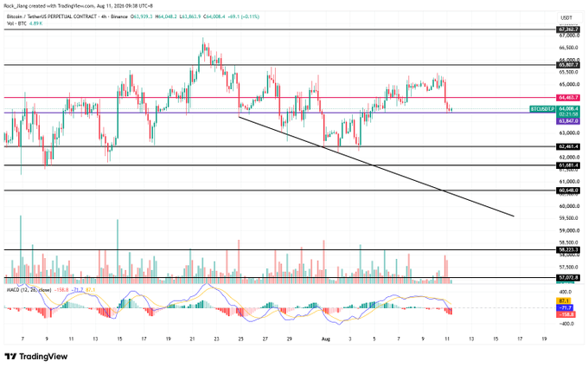Click the blue -71.7 badge on MACD scale

pos(565,307)
